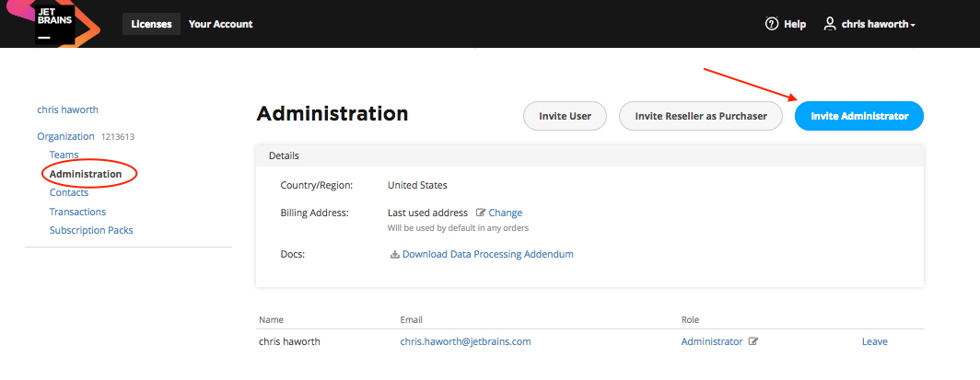Go to Contacts in sidebar
The height and width of the screenshot is (380, 980).
point(69,192)
